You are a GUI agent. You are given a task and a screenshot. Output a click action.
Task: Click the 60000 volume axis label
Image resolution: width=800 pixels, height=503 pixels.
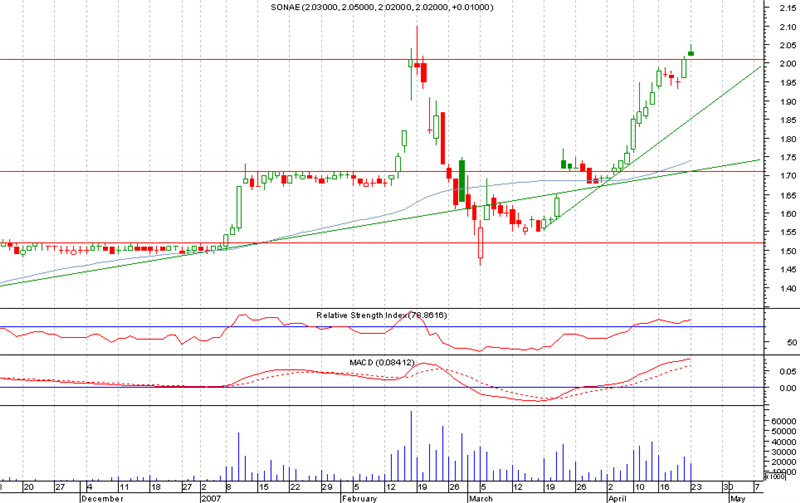pos(784,421)
